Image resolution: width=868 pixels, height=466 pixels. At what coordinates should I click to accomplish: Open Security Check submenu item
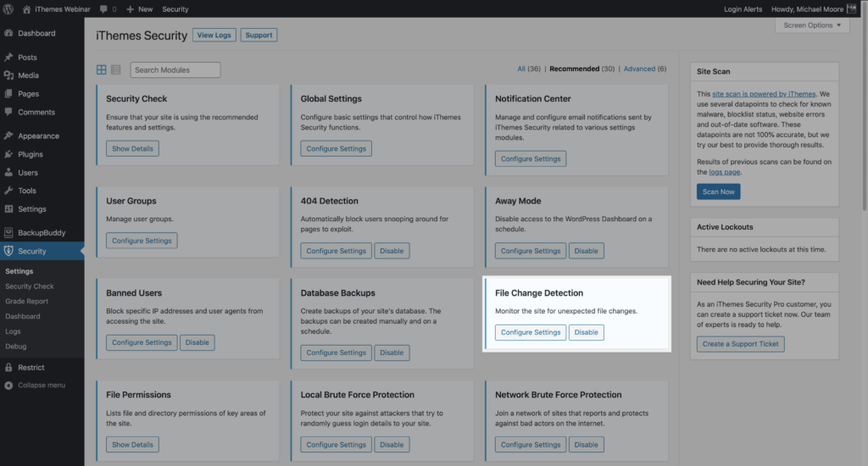(30, 286)
